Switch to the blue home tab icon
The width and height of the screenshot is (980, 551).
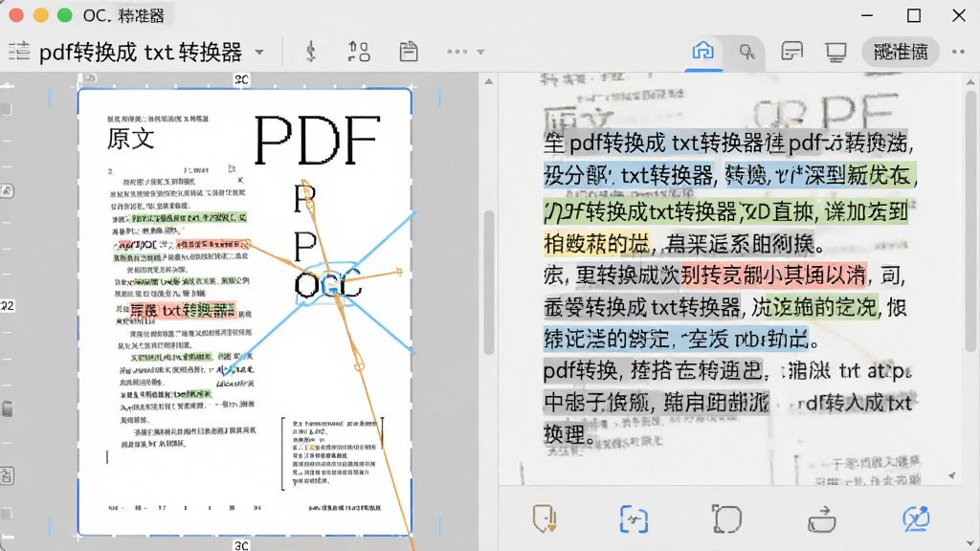pos(703,51)
